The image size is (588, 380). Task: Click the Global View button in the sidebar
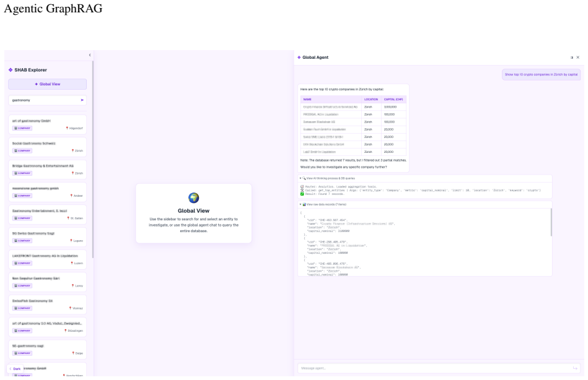click(x=47, y=84)
